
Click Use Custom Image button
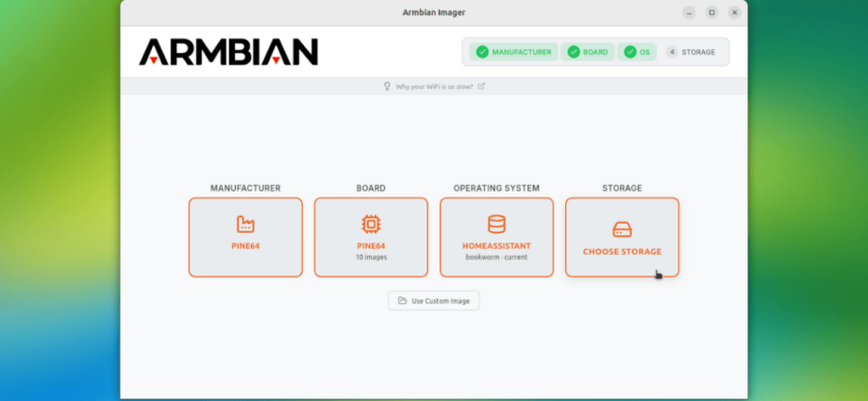pos(434,301)
